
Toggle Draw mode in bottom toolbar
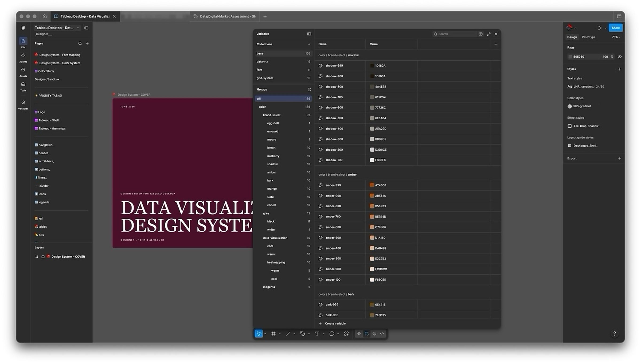coord(359,334)
